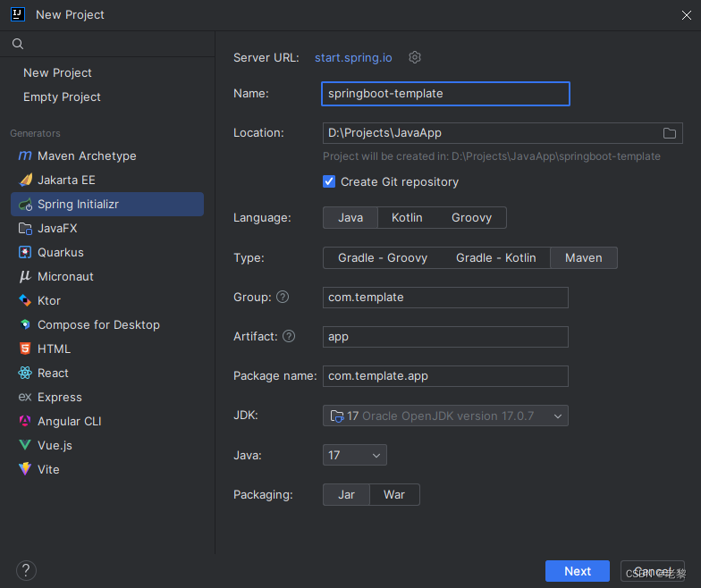
Task: Browse location with folder icon
Action: (669, 133)
